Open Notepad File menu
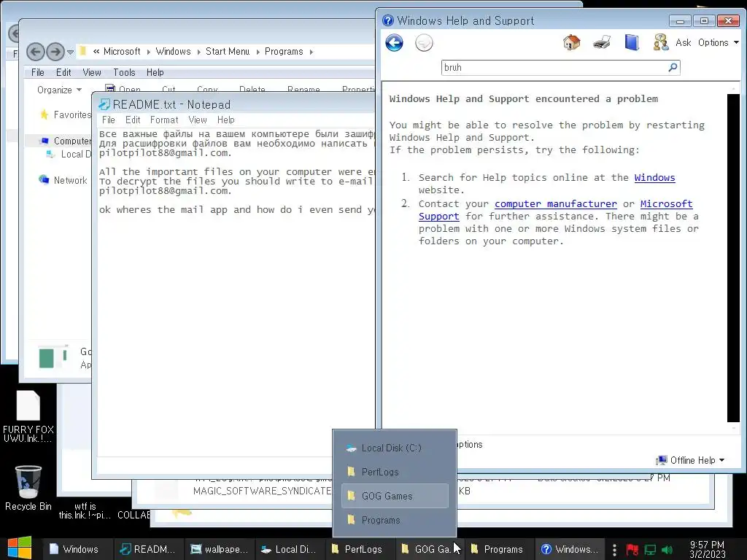The width and height of the screenshot is (747, 560). (109, 120)
